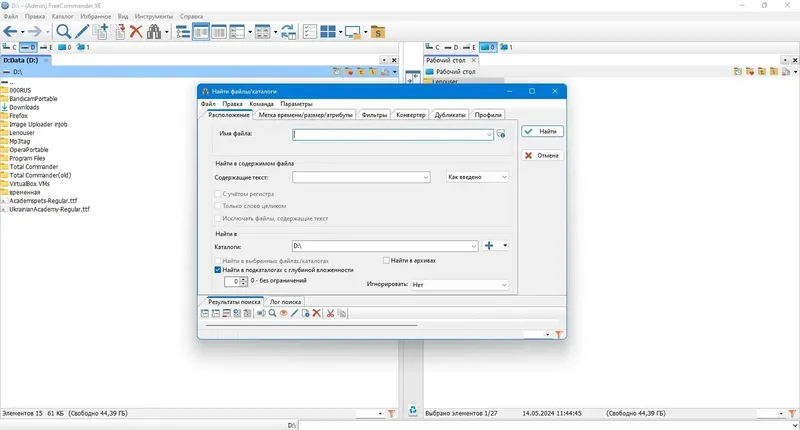Open the 'Инструменты' menu in main window
The width and height of the screenshot is (800, 430).
154,16
